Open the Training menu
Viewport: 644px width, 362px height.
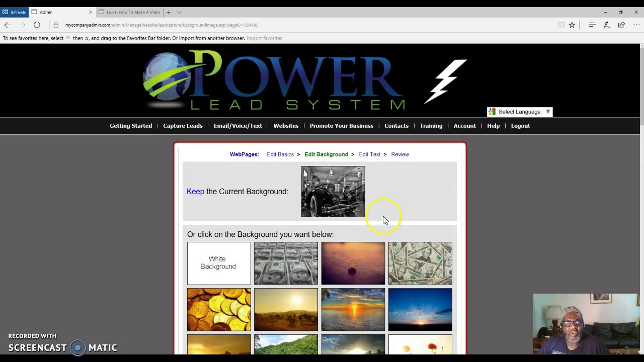pyautogui.click(x=431, y=126)
